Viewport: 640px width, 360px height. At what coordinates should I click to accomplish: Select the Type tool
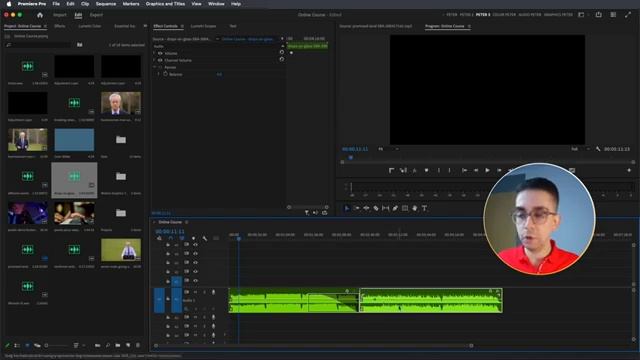(424, 208)
